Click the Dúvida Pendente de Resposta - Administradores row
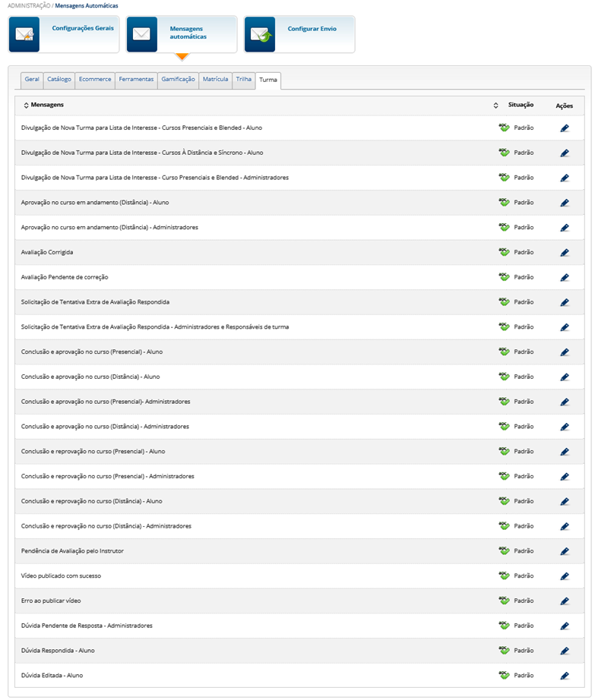This screenshot has height=700, width=598. [x=87, y=626]
